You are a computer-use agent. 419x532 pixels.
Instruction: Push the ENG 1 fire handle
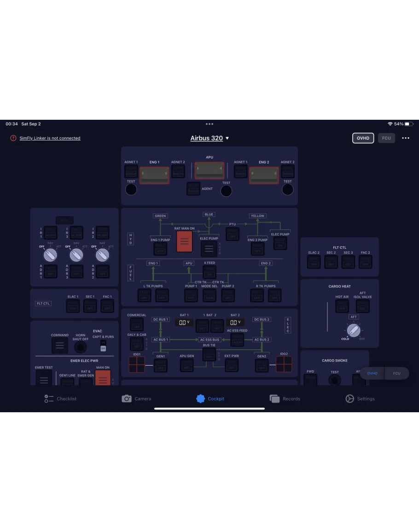click(x=154, y=175)
